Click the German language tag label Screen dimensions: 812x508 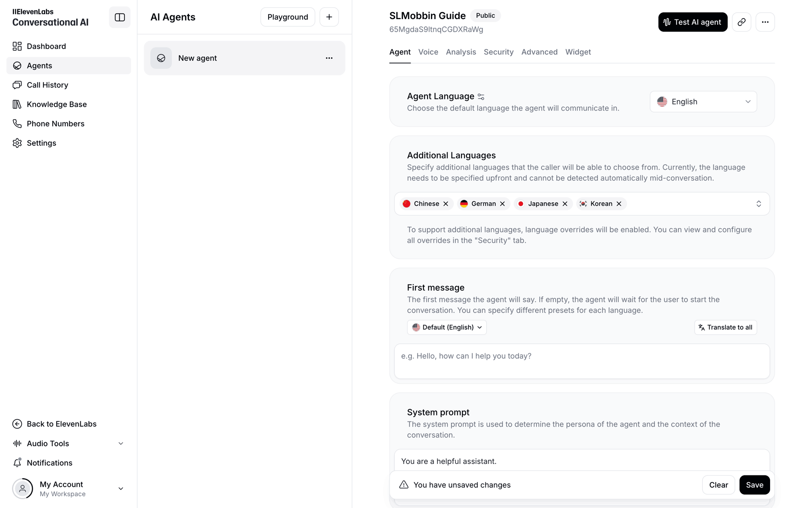click(483, 204)
